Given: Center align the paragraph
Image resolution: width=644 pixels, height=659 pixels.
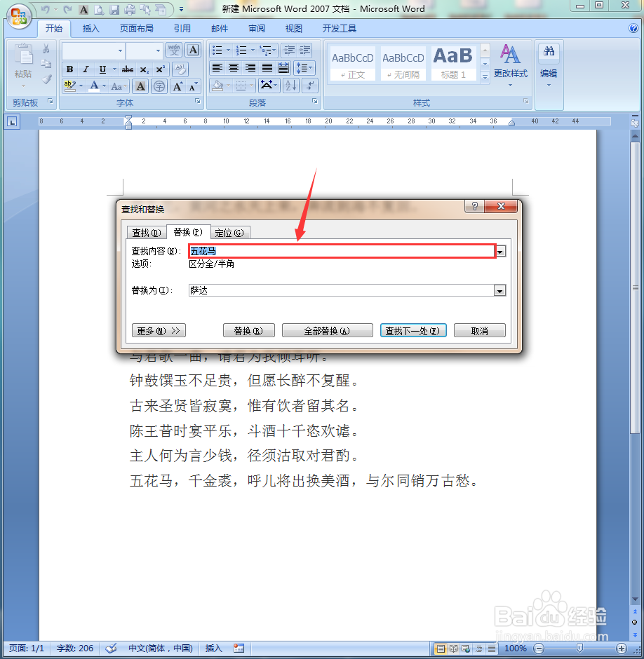Looking at the screenshot, I should (234, 68).
